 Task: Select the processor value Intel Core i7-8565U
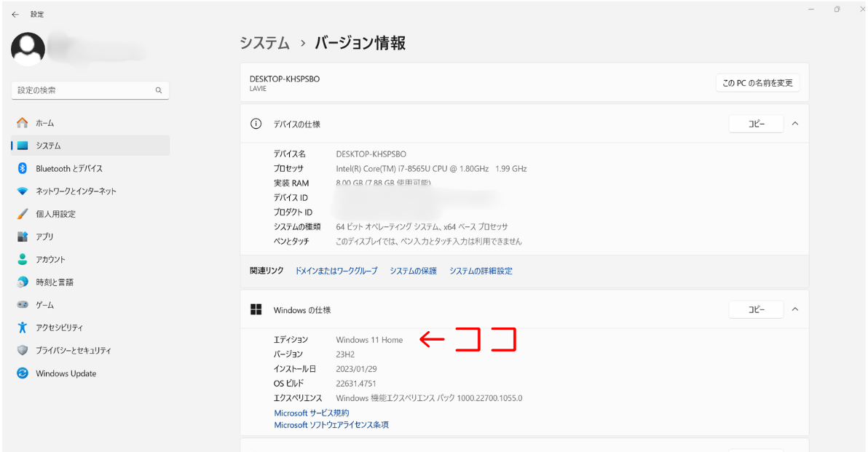[431, 168]
